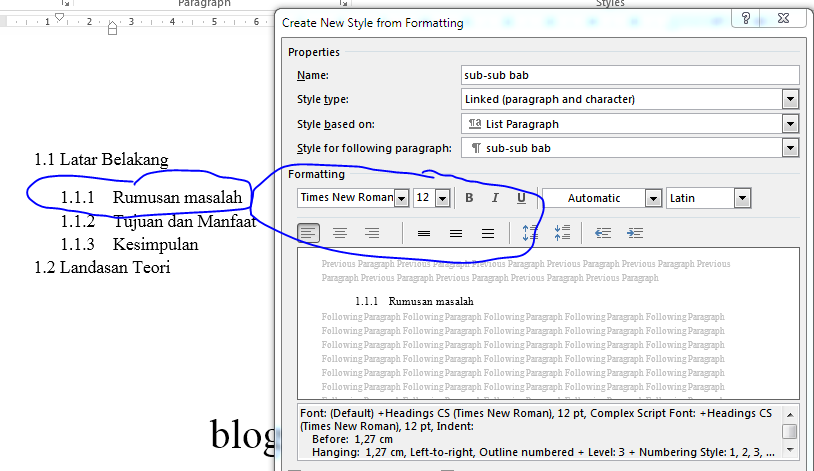Screen dimensions: 814x471
Task: Click document line Tujuan dan Manfaat
Action: (185, 222)
